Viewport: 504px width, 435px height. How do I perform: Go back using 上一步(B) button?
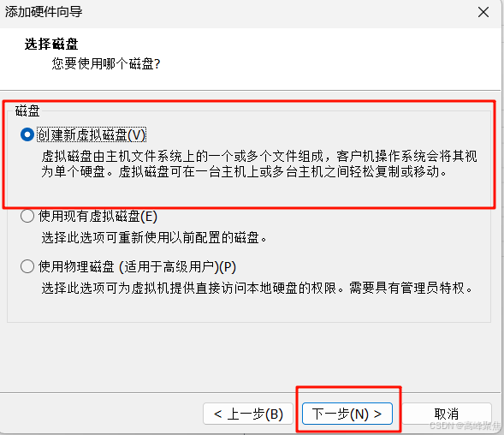248,414
